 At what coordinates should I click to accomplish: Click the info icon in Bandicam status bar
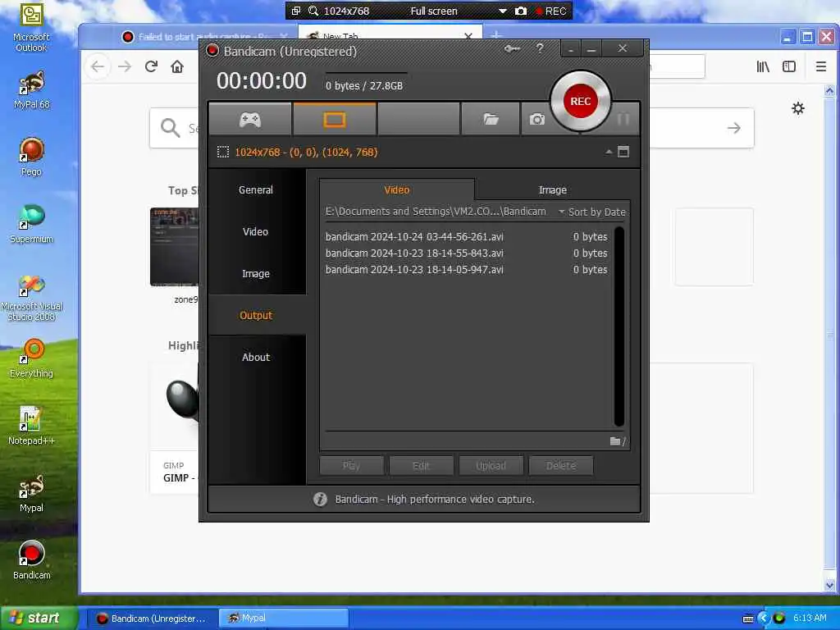pos(320,500)
